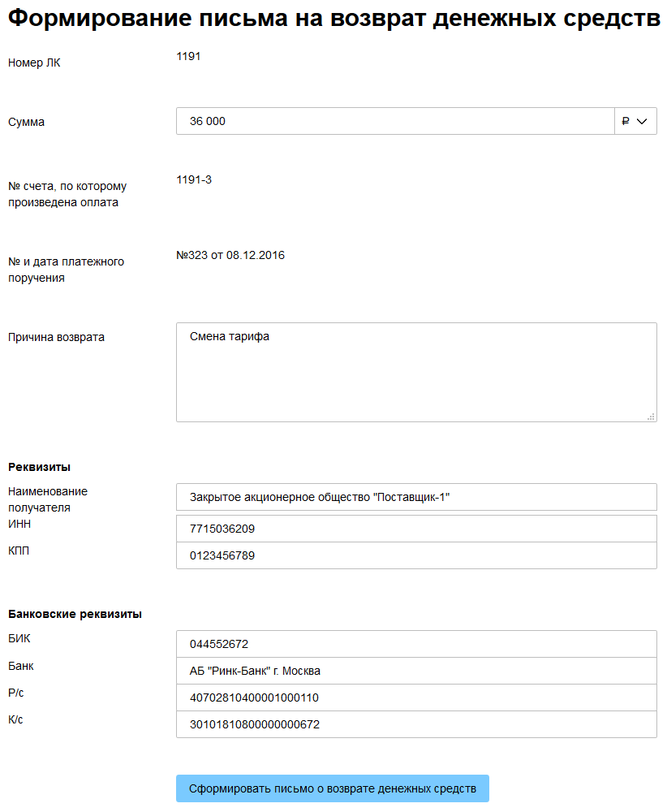
Task: Click the Банк field with АБ "Ринк-Банк"
Action: coord(415,671)
